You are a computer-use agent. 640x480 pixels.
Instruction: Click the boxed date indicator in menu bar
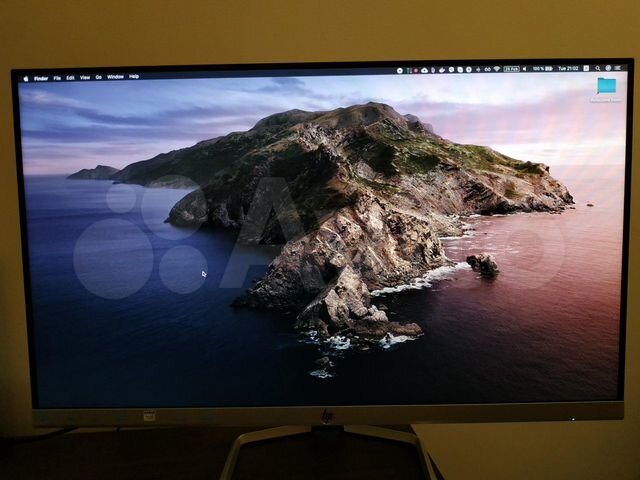click(511, 69)
